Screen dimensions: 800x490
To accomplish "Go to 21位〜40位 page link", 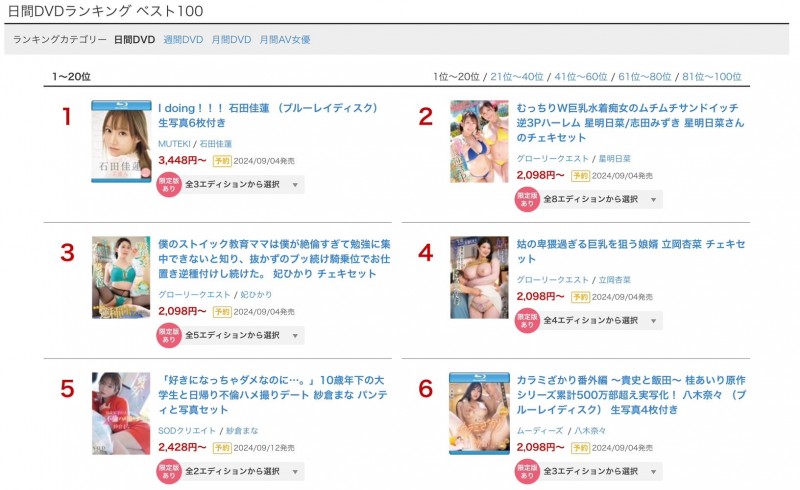I will pyautogui.click(x=517, y=77).
